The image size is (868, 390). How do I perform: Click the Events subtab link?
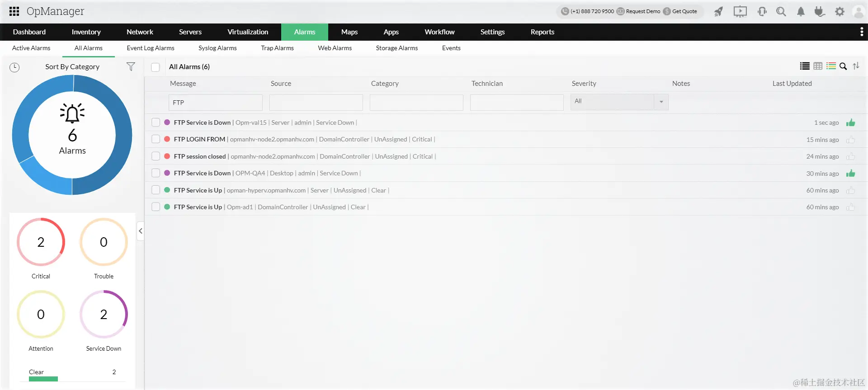(451, 48)
